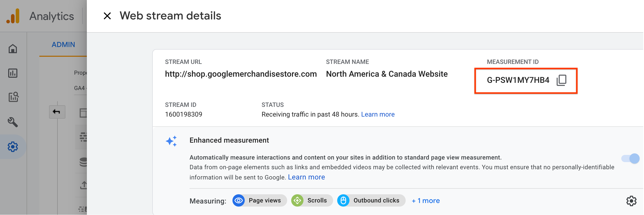
Task: Open the Explore icon in sidebar
Action: [13, 97]
